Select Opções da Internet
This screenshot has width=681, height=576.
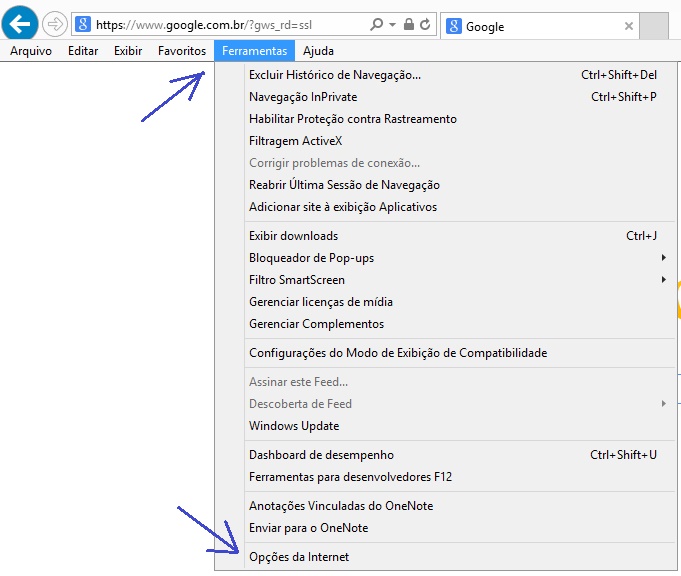click(299, 557)
